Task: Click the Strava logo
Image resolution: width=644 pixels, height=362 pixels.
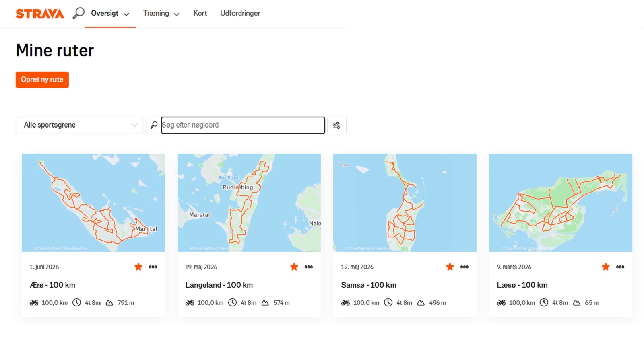Action: (40, 14)
